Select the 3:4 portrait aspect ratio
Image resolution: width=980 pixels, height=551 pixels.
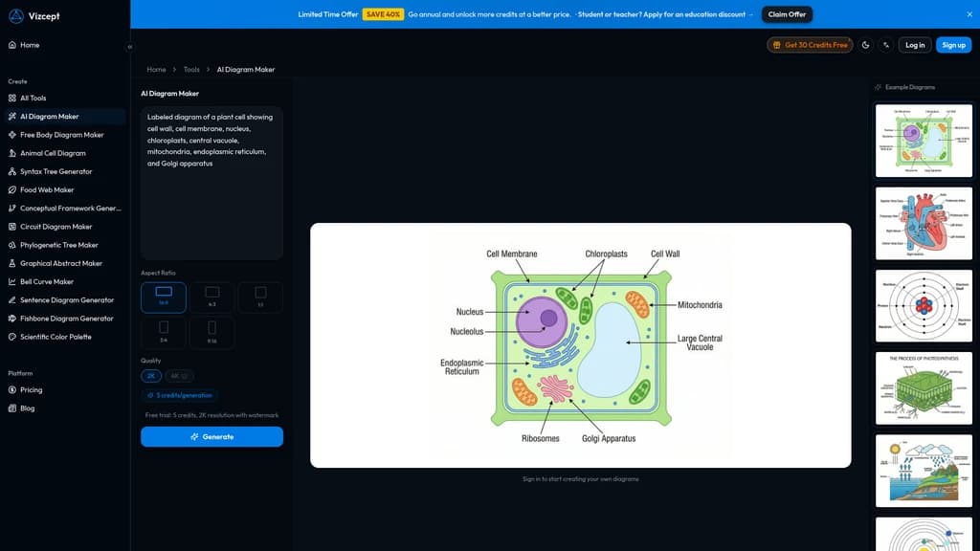tap(164, 332)
